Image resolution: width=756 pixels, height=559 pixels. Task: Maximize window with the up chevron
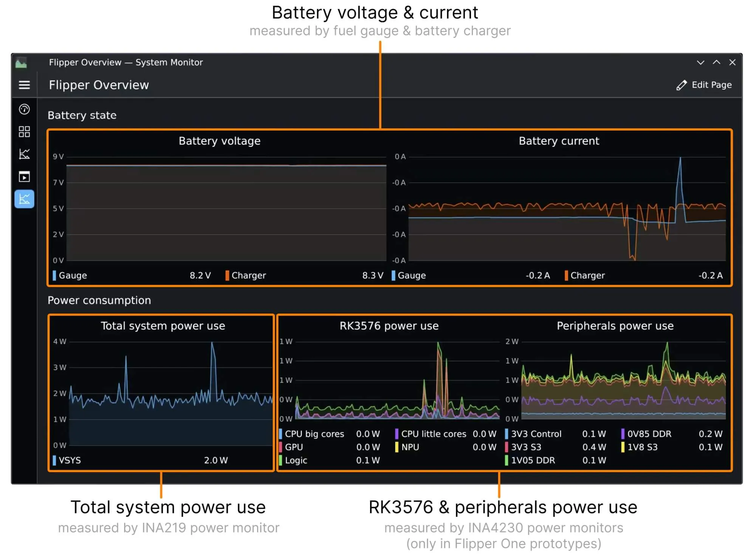tap(716, 62)
